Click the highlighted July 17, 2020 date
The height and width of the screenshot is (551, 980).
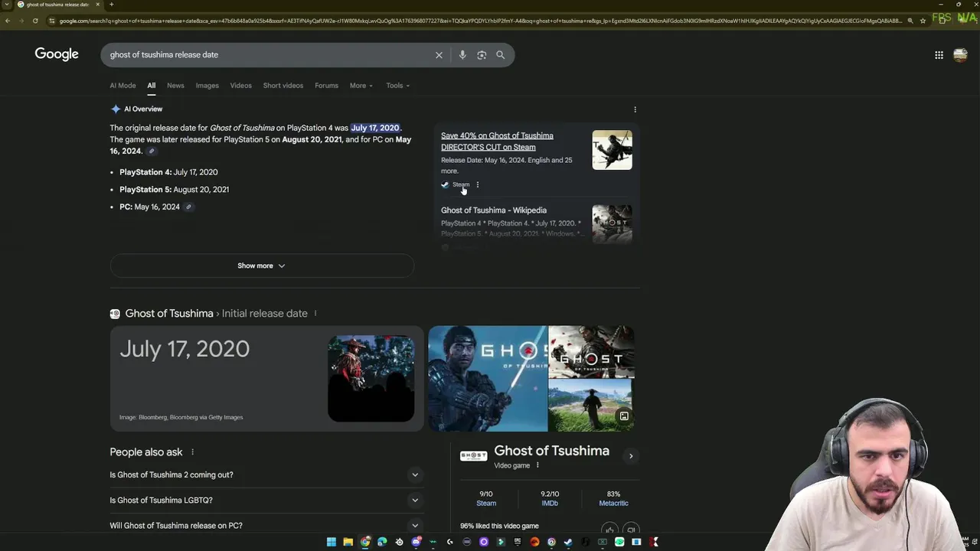pyautogui.click(x=375, y=128)
